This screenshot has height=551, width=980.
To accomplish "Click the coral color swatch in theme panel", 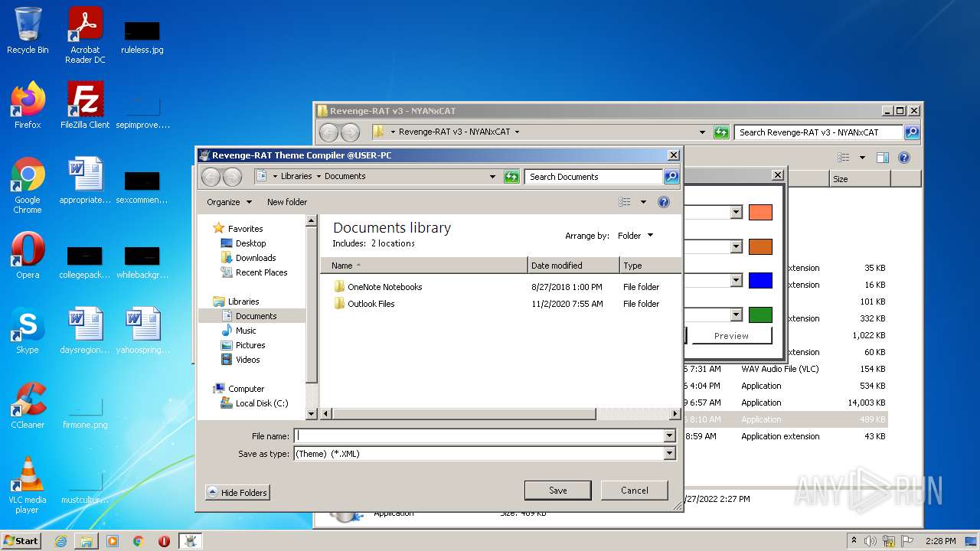I will tap(760, 213).
